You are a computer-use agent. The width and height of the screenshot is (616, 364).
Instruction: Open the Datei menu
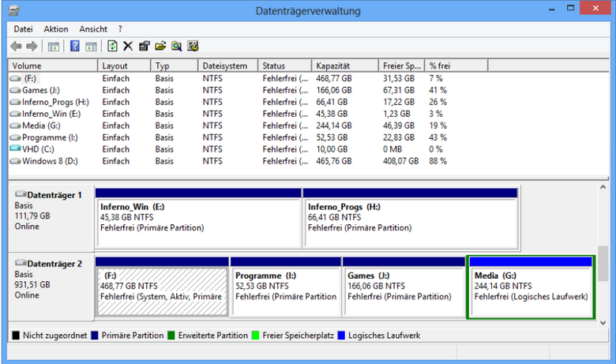[23, 29]
